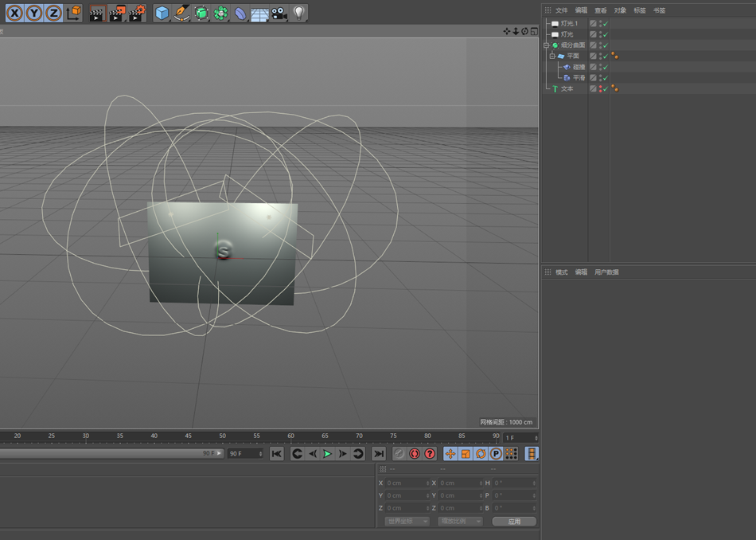Open 用户数据 menu in attributes panel
This screenshot has height=540, width=756.
606,272
